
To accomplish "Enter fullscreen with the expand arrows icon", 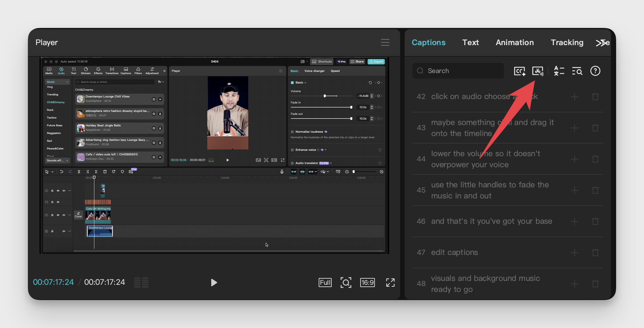I will (390, 283).
